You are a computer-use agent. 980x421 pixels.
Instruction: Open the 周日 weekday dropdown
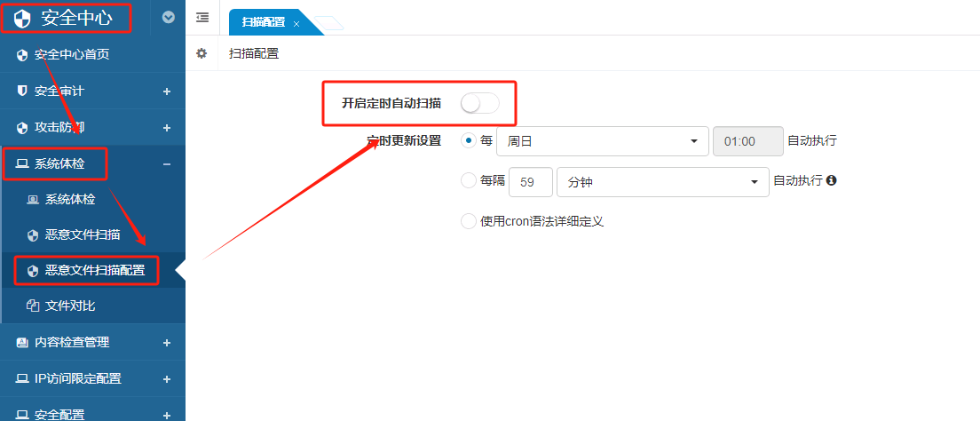[x=603, y=141]
